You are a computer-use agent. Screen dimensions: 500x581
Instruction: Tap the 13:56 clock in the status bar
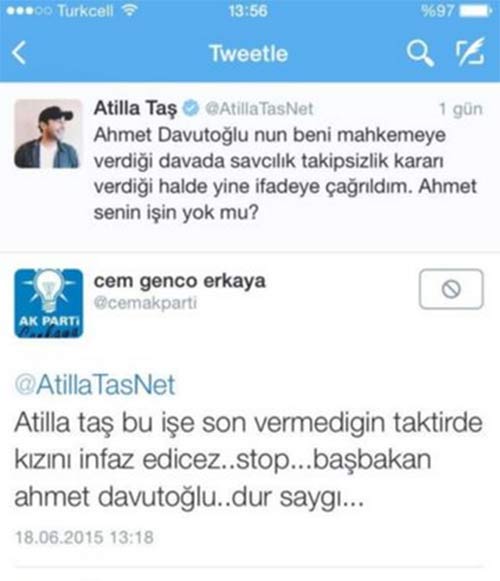point(248,10)
